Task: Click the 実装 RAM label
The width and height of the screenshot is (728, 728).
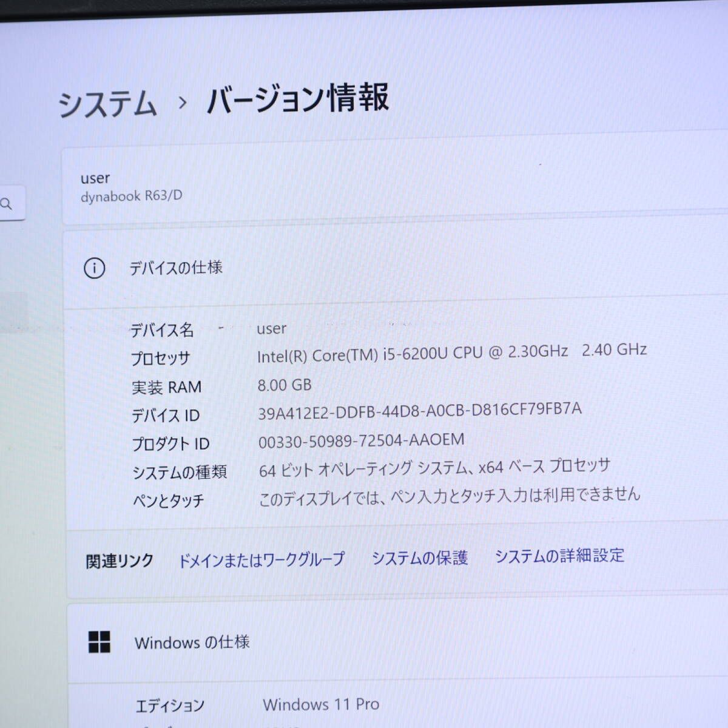Action: click(166, 387)
